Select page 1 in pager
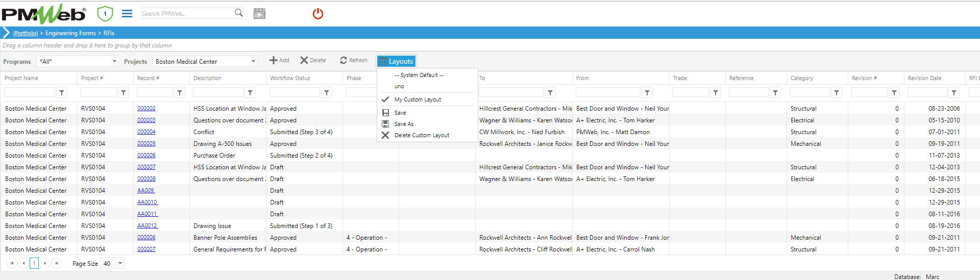Image resolution: width=980 pixels, height=280 pixels. tap(34, 263)
